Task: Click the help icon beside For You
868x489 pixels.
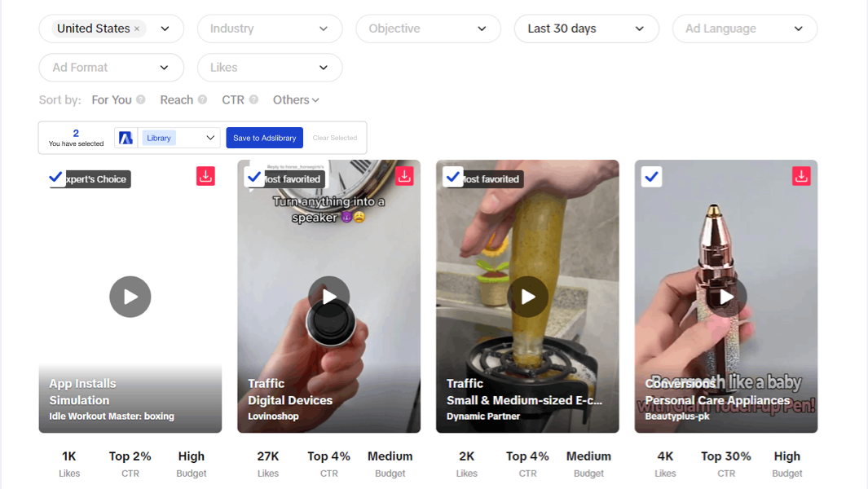Action: 141,99
